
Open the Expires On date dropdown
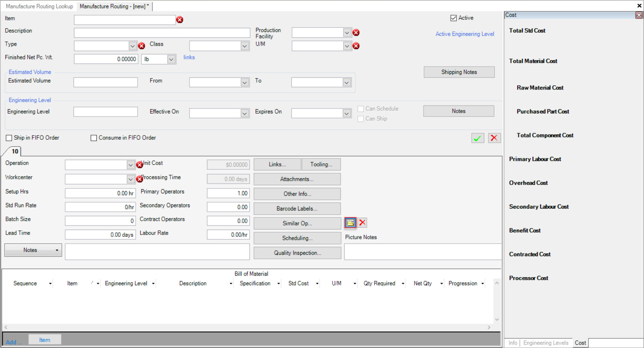[x=347, y=113]
